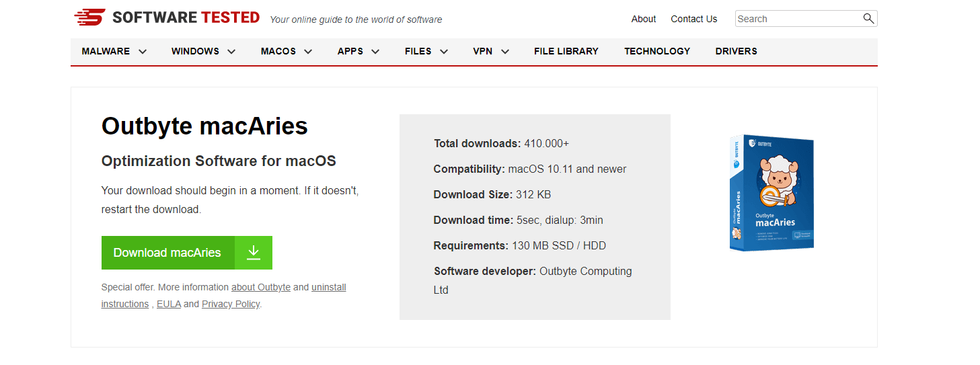This screenshot has width=980, height=365.
Task: Click the SOFTWARE TESTED site title
Action: (x=186, y=17)
